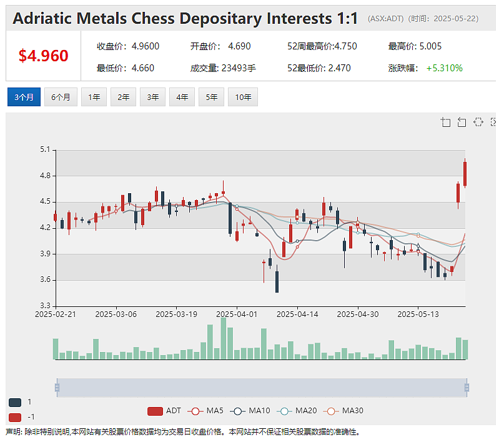The height and width of the screenshot is (442, 504).
Task: Click the restore chart icon
Action: [x=478, y=122]
